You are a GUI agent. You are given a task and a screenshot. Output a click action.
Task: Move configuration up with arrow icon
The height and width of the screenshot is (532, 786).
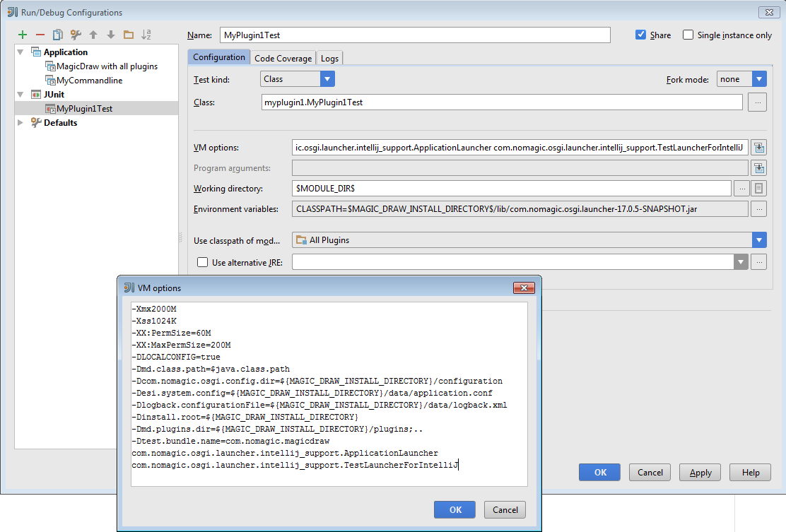pyautogui.click(x=93, y=35)
